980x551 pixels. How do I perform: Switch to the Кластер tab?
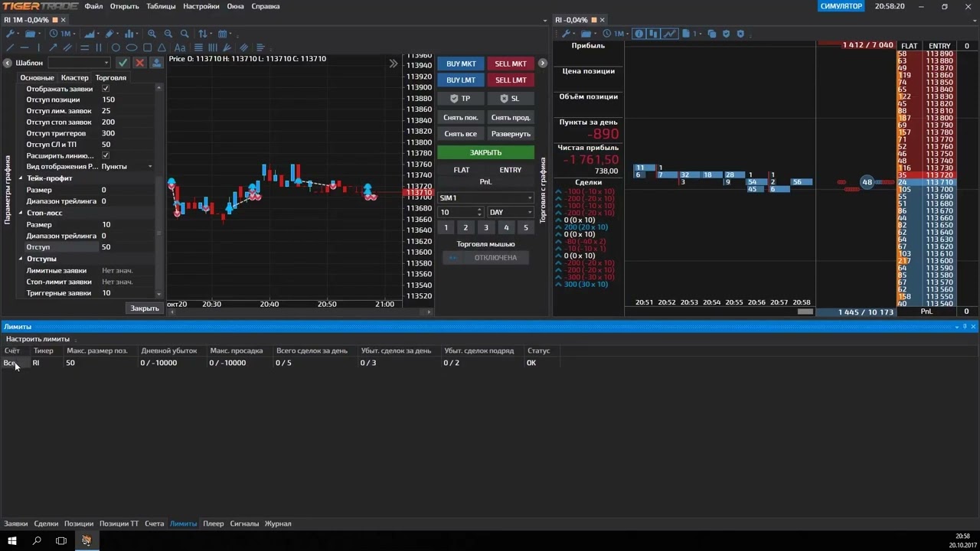(x=75, y=77)
